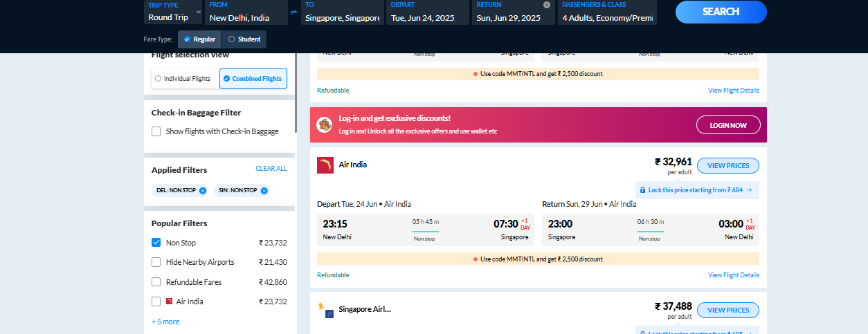Viewport: 868px width, 334px height.
Task: Click the 23:15 New Delhi departure time
Action: (335, 224)
